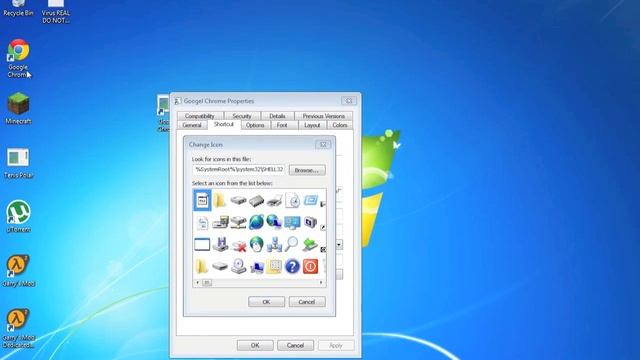
Task: Open the dropdown arrow behind the Change Icon dialog
Action: click(339, 244)
